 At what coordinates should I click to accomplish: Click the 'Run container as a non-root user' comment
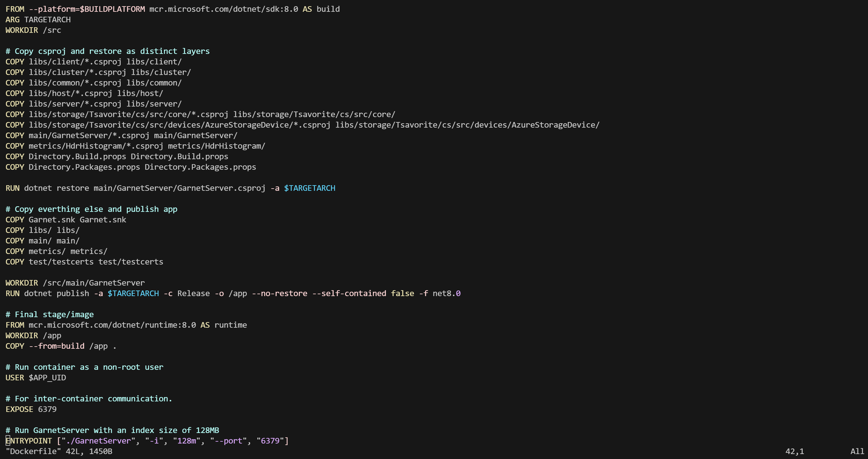coord(84,367)
